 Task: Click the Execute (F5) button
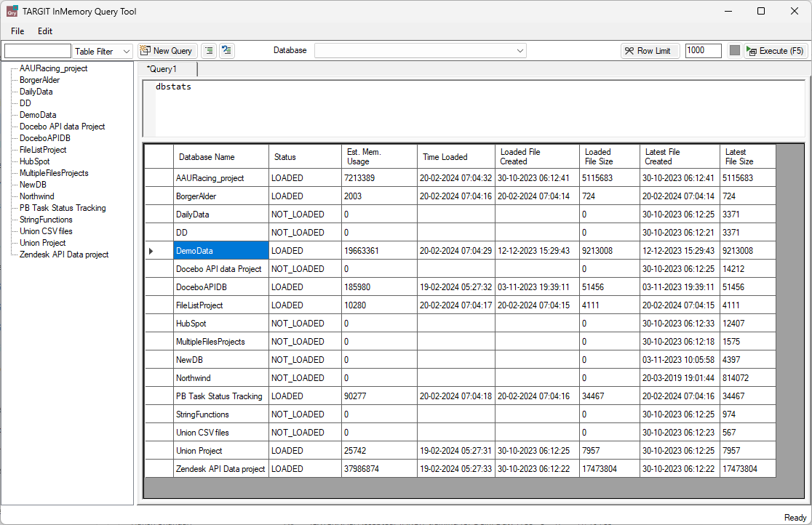click(x=775, y=51)
